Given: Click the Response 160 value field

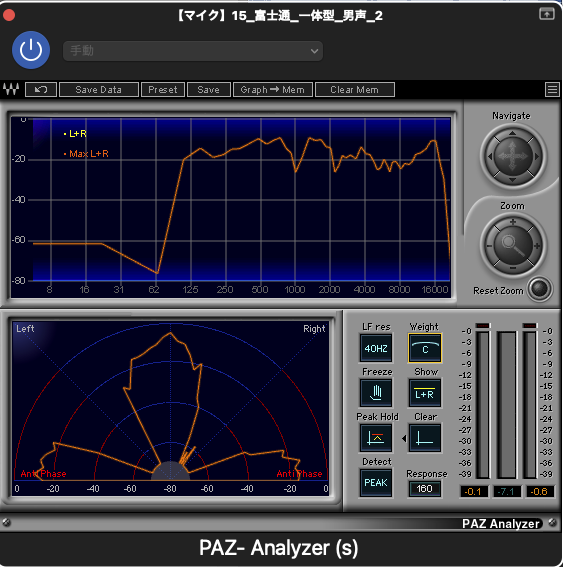Looking at the screenshot, I should click(x=424, y=489).
